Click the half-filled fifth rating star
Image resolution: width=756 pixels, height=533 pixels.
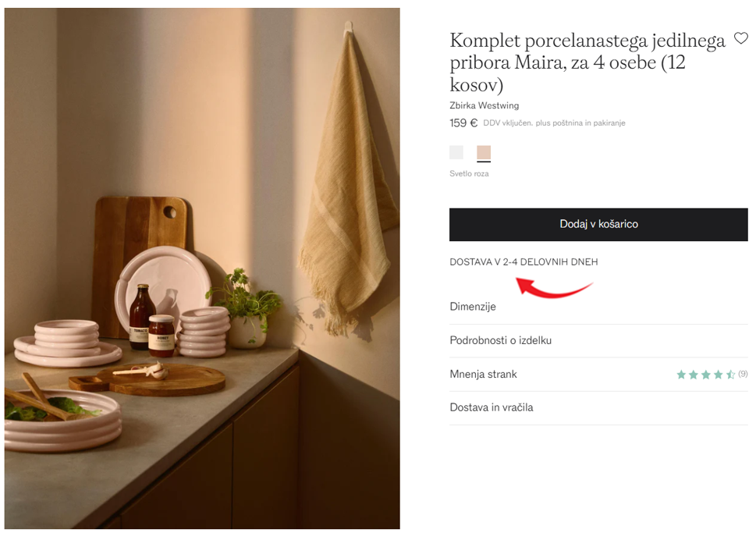coord(731,375)
